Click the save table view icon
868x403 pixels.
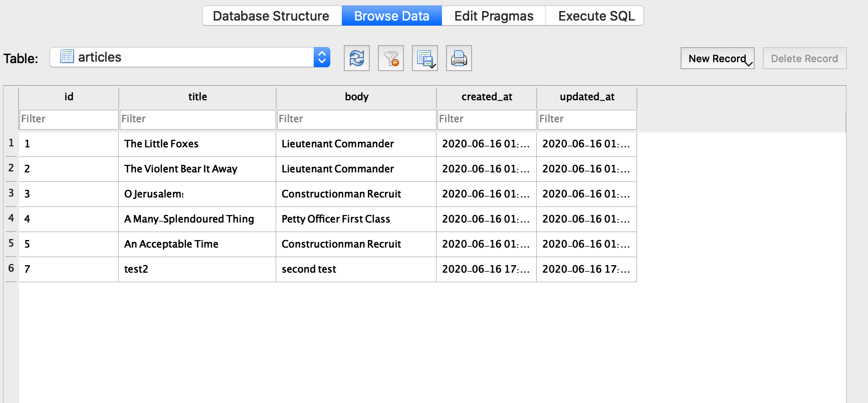(424, 58)
